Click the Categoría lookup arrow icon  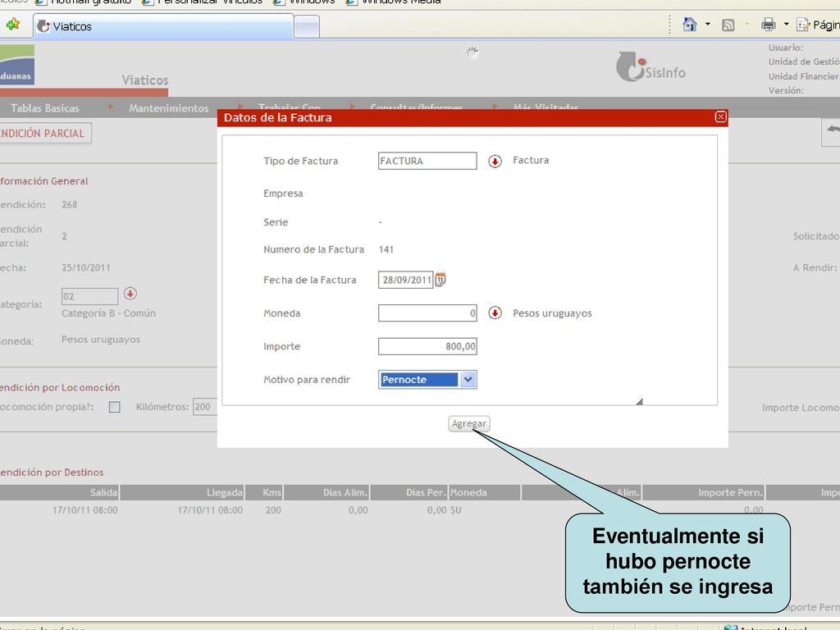(x=130, y=294)
